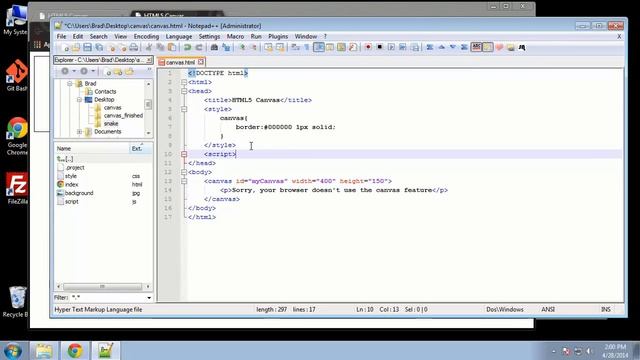Open the Explorer back-button dropdown arrow
Image resolution: width=640 pixels, height=360 pixels.
pos(74,71)
